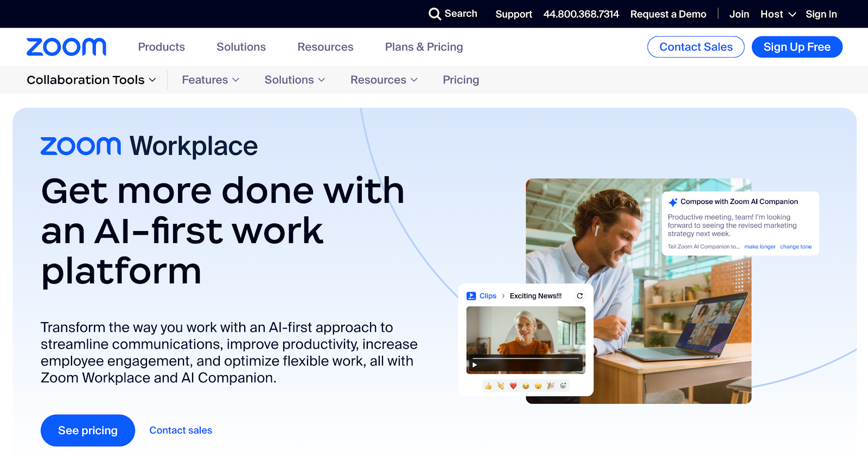Click the AI Companion sparkle icon
Image resolution: width=868 pixels, height=462 pixels.
coord(673,202)
